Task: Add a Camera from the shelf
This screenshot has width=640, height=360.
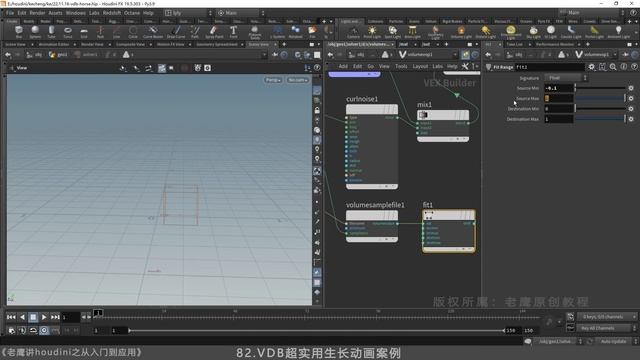Action: tap(353, 32)
